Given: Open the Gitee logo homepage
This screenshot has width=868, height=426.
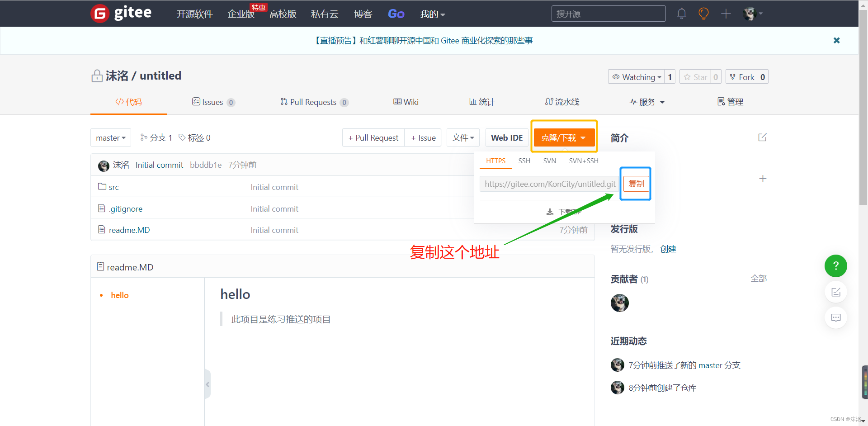Looking at the screenshot, I should click(x=121, y=13).
